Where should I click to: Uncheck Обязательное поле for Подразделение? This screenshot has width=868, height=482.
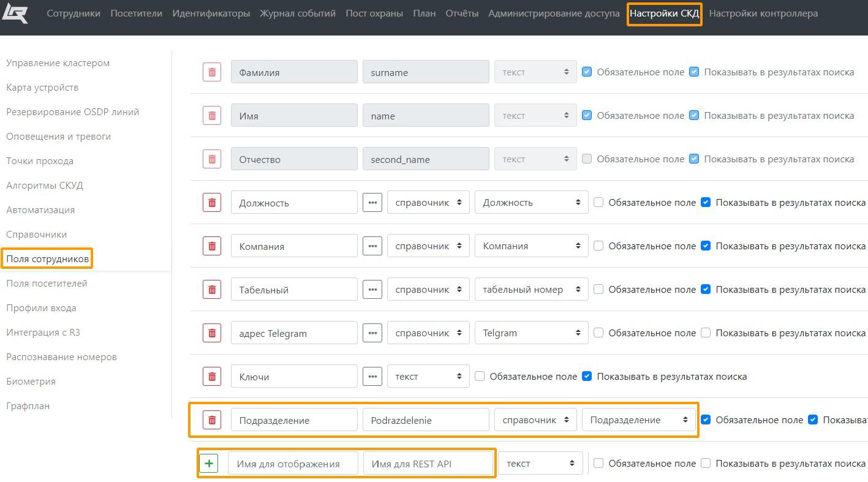(x=706, y=420)
